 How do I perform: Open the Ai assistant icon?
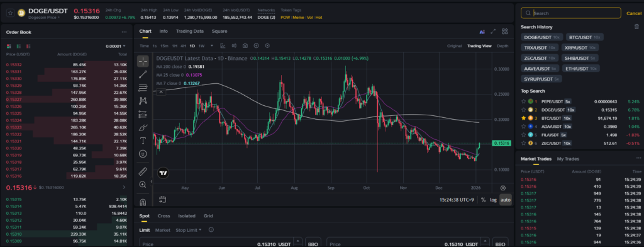[482, 32]
